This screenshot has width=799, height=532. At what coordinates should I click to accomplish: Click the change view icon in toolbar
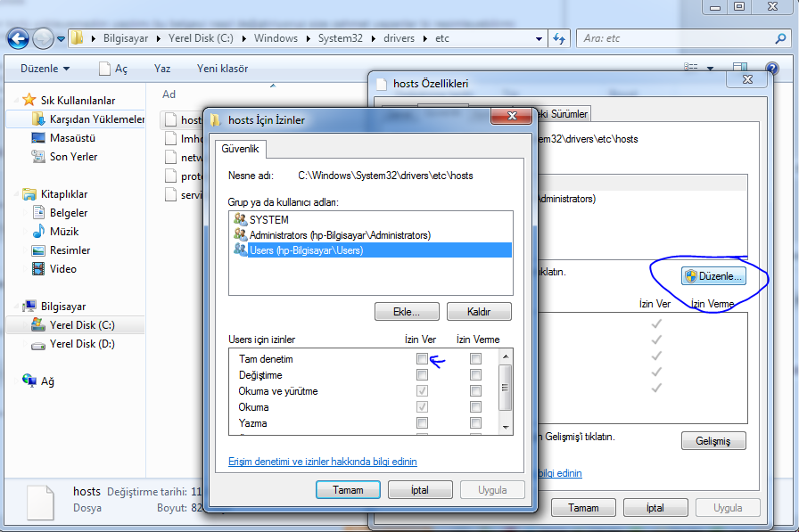(x=690, y=67)
